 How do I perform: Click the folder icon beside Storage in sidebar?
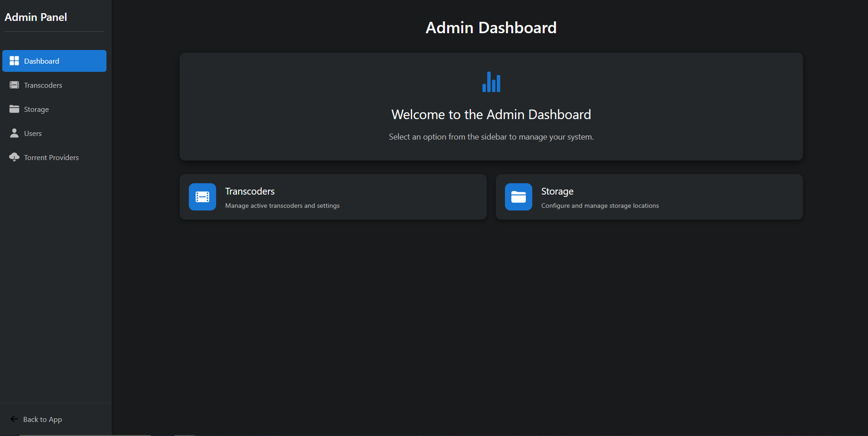click(14, 109)
